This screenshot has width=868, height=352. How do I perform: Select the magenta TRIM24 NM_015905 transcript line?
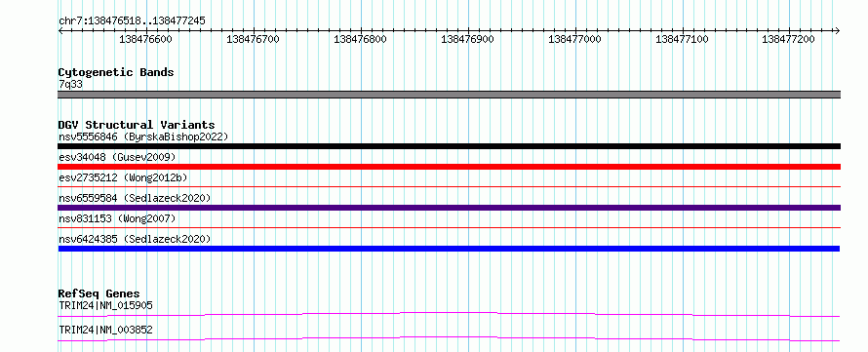[x=449, y=314]
